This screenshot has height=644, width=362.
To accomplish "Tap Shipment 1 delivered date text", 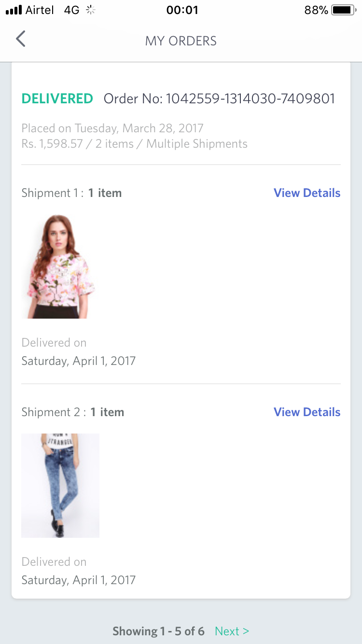I will click(78, 361).
